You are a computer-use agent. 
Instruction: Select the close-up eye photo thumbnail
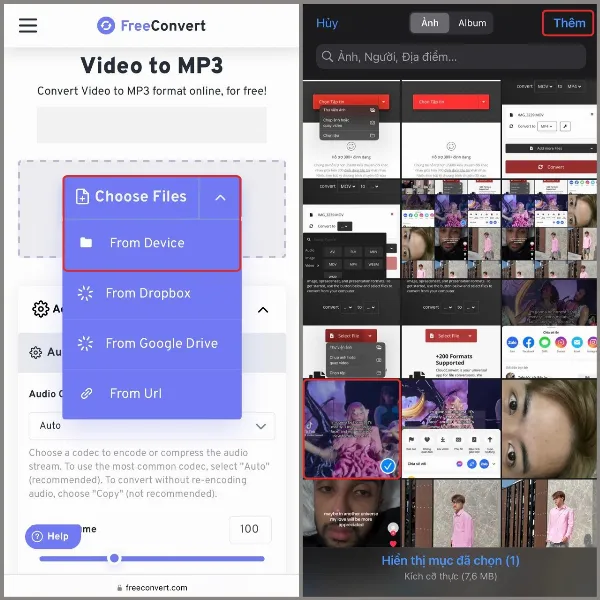[x=549, y=429]
